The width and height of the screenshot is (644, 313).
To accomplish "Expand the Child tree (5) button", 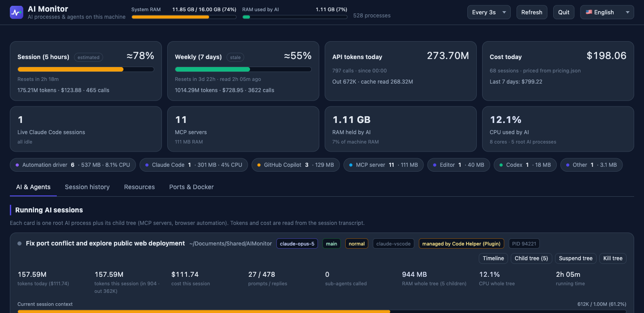I will [531, 258].
